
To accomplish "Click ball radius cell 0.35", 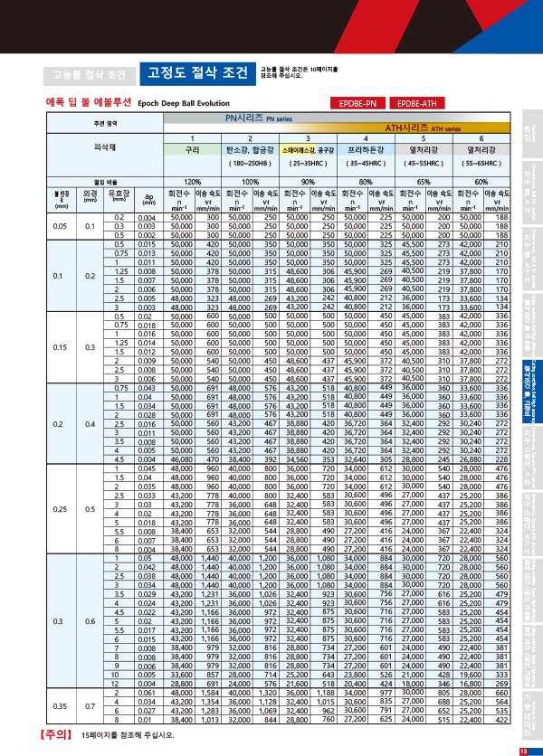I will point(60,706).
